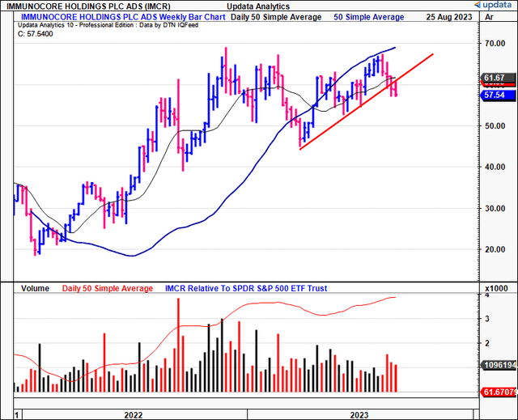Select the red ascending trendline on the chart
The image size is (518, 420).
(x=364, y=105)
